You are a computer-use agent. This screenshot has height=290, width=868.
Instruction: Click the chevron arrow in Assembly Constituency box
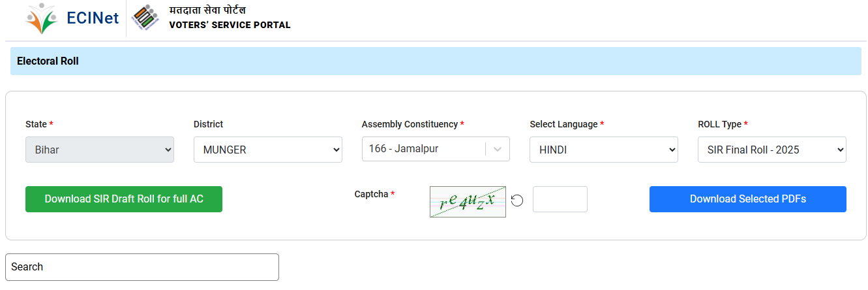pyautogui.click(x=498, y=149)
